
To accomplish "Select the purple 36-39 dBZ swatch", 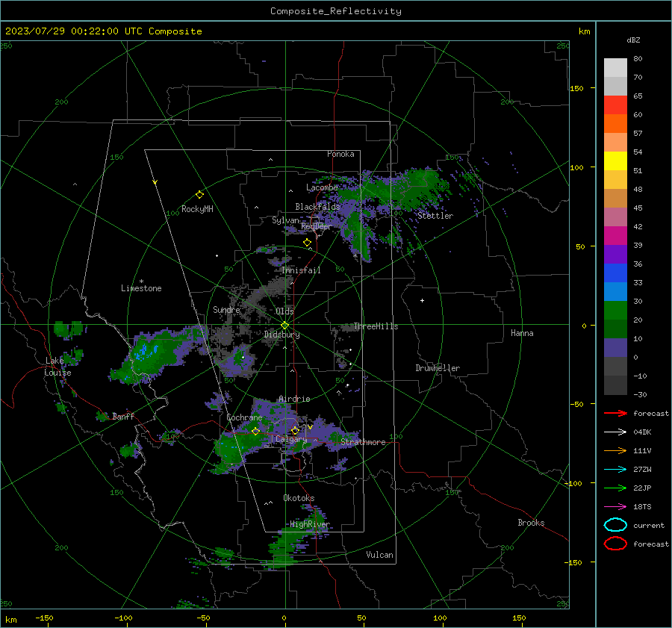I will tap(615, 255).
